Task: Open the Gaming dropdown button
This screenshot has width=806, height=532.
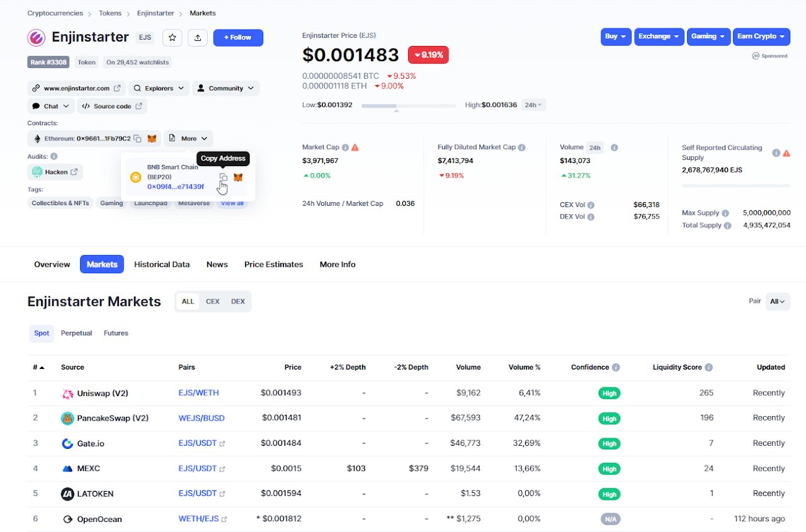Action: (709, 37)
